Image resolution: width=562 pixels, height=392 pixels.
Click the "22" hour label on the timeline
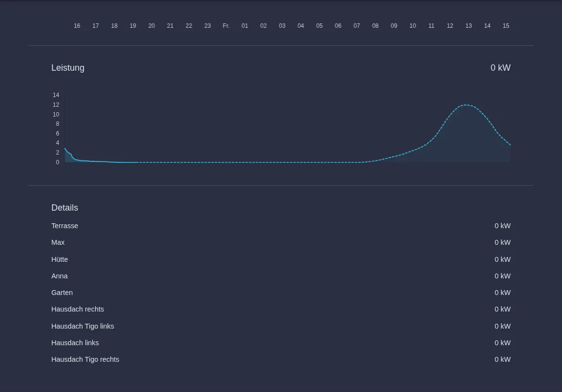point(188,26)
